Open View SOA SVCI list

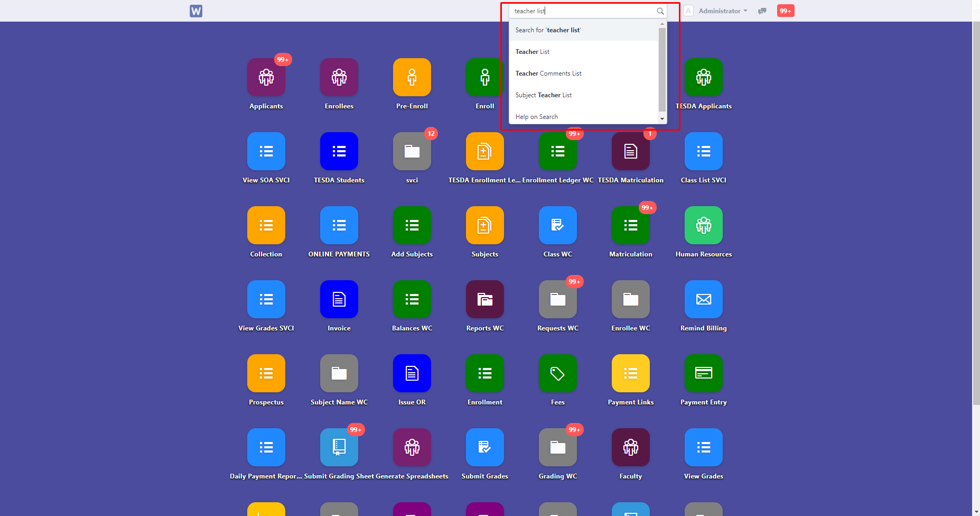tap(266, 151)
